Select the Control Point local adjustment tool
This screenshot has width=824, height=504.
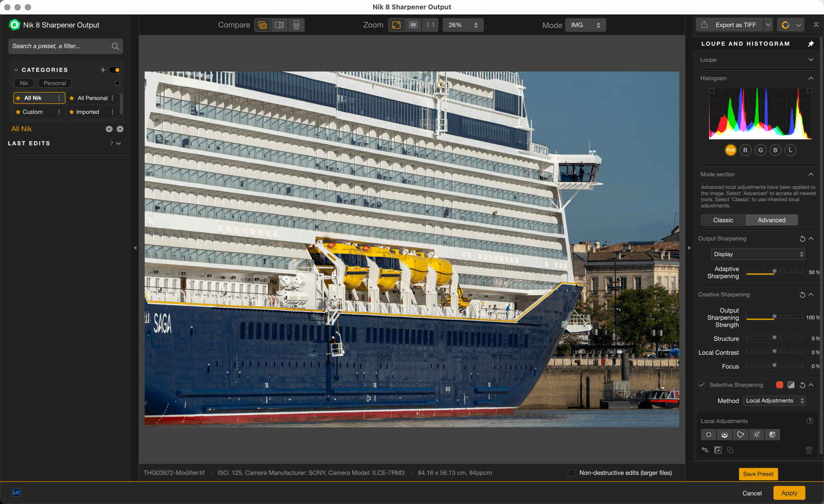click(709, 434)
